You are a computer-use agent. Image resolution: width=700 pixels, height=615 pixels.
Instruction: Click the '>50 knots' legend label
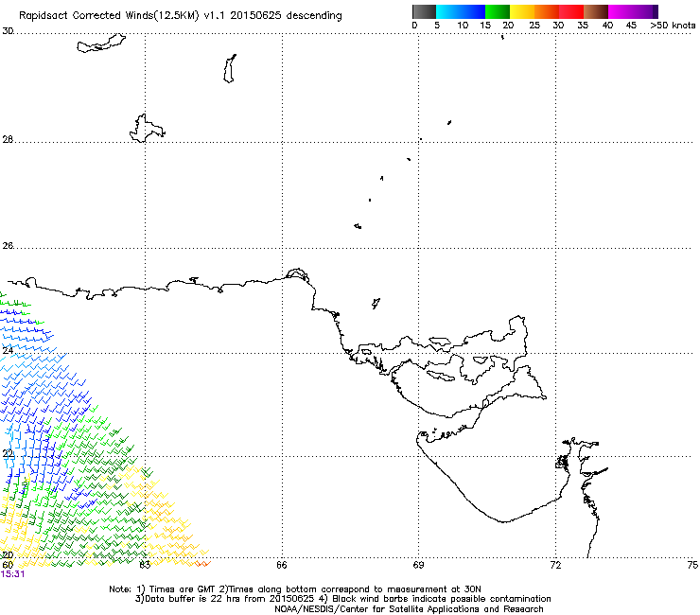pos(673,25)
